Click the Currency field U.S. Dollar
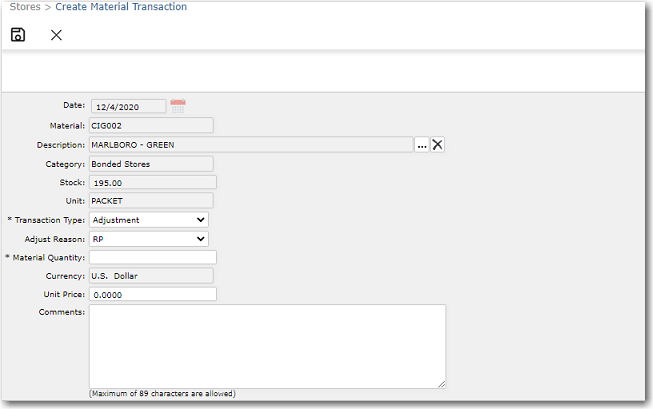Image resolution: width=653 pixels, height=409 pixels. 150,275
